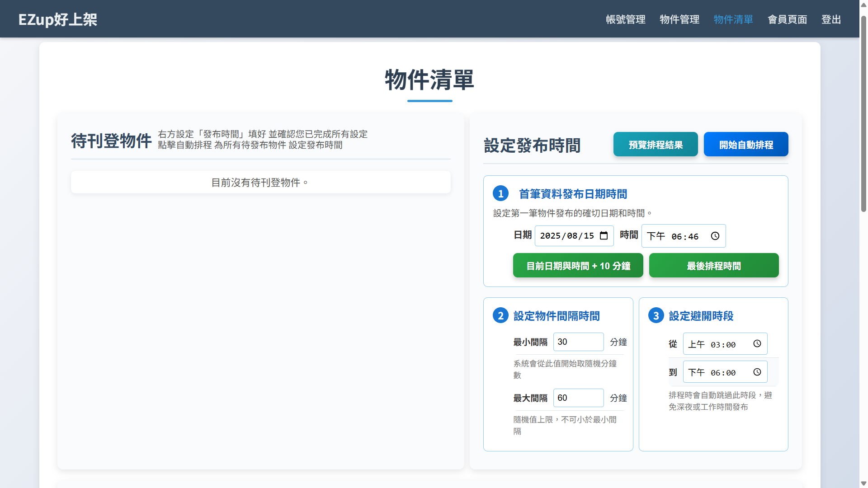Screen dimensions: 868x488
Task: Click the 待刊登物件 heading
Action: (111, 141)
